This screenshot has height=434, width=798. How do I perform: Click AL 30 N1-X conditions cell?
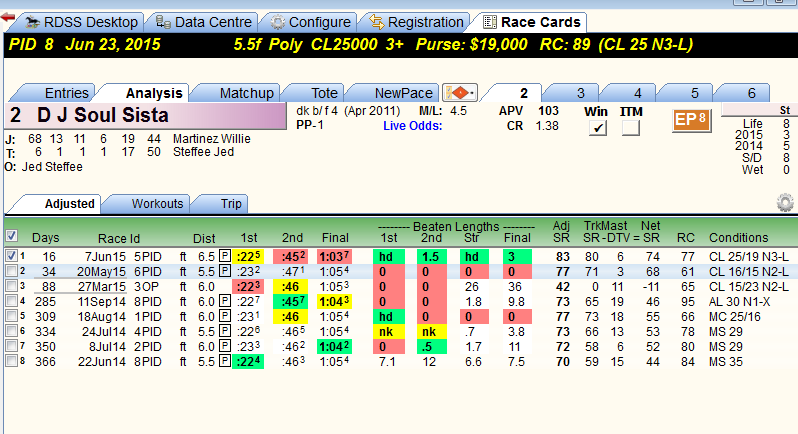tap(739, 302)
